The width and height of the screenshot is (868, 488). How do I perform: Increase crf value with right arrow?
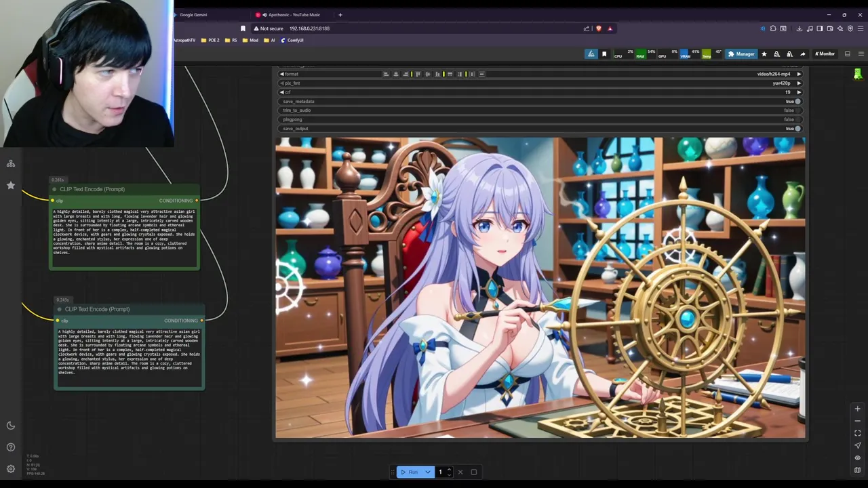[798, 92]
